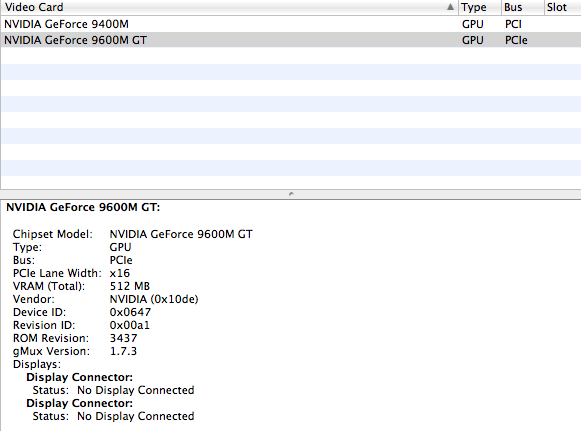Click the Device ID label
The height and width of the screenshot is (431, 581).
[39, 312]
